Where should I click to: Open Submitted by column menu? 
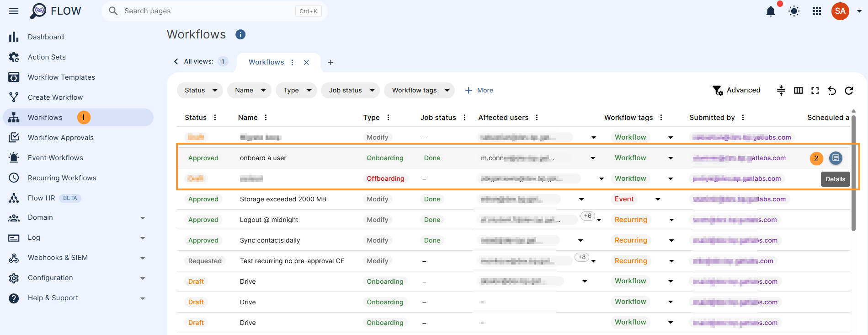pyautogui.click(x=743, y=118)
